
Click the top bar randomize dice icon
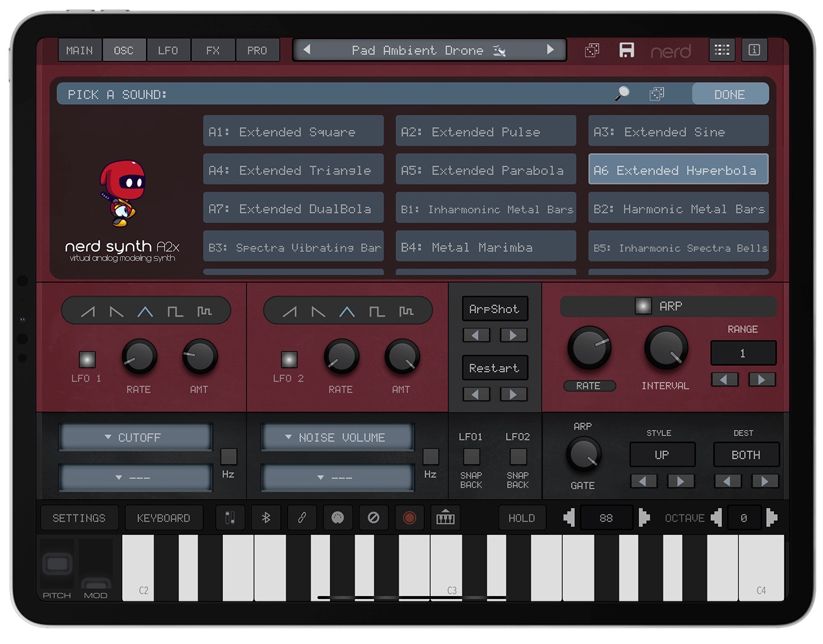592,50
